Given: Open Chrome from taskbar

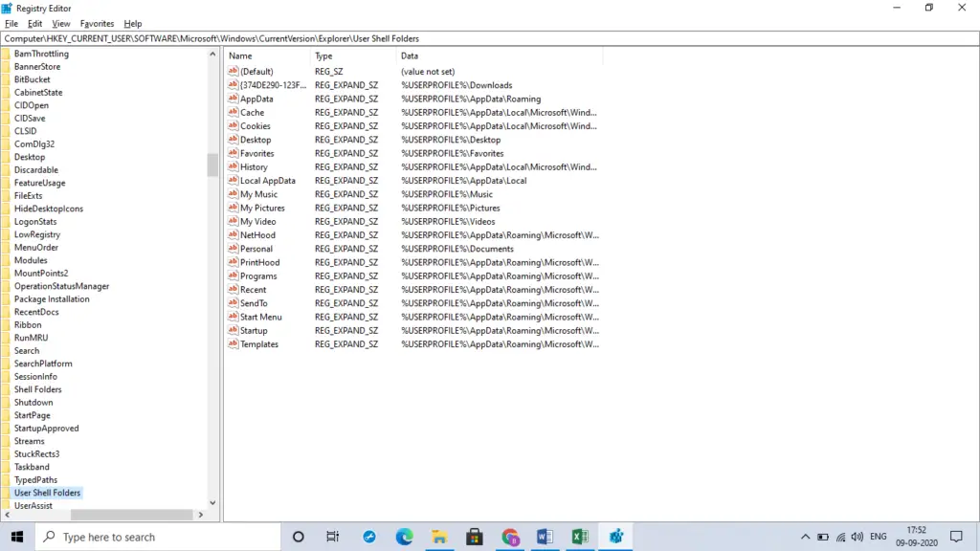Looking at the screenshot, I should pyautogui.click(x=510, y=537).
